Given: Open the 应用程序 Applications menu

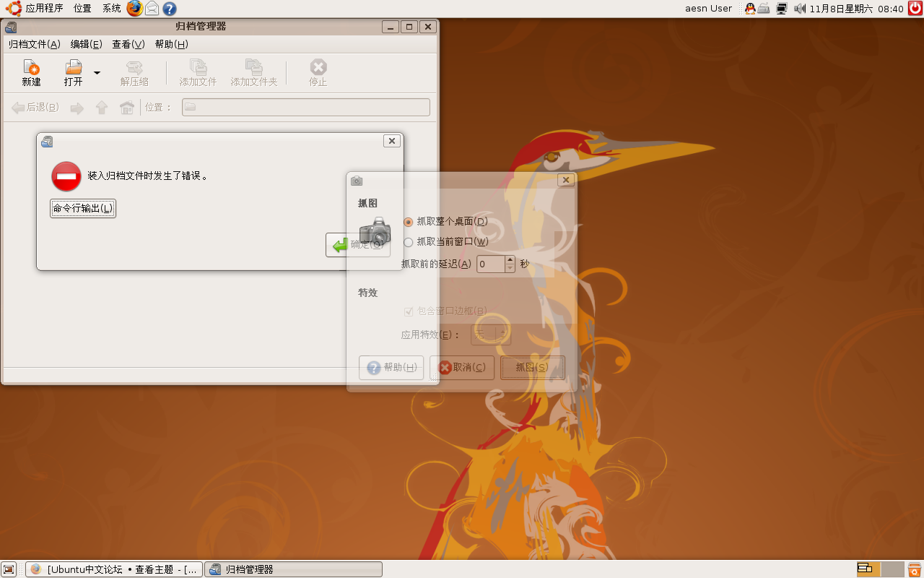Looking at the screenshot, I should point(44,9).
